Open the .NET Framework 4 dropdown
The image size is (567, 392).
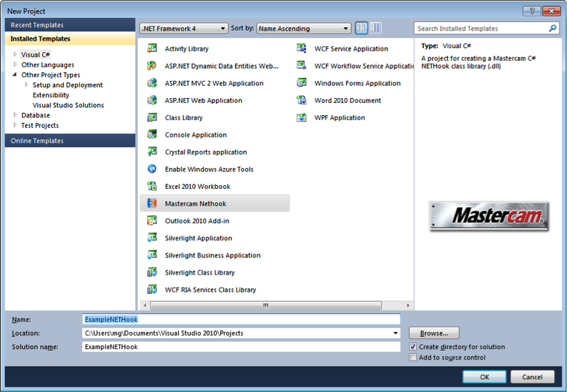pyautogui.click(x=184, y=28)
